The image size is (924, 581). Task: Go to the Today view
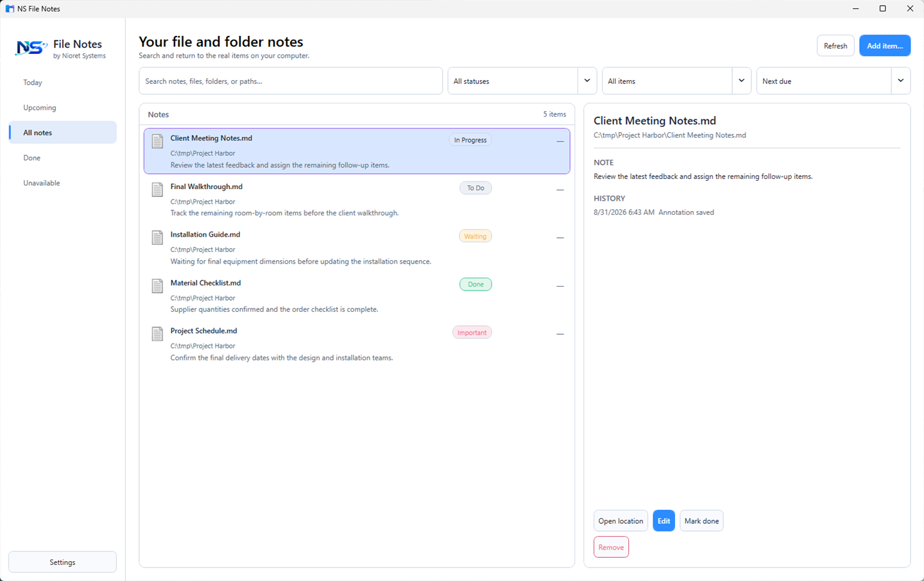[x=63, y=83]
